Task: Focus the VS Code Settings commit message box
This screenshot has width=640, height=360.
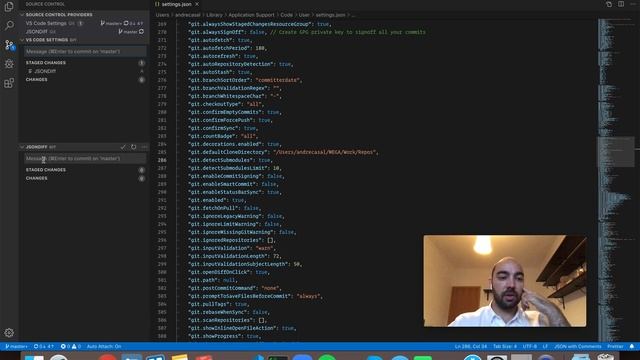Action: (x=85, y=52)
